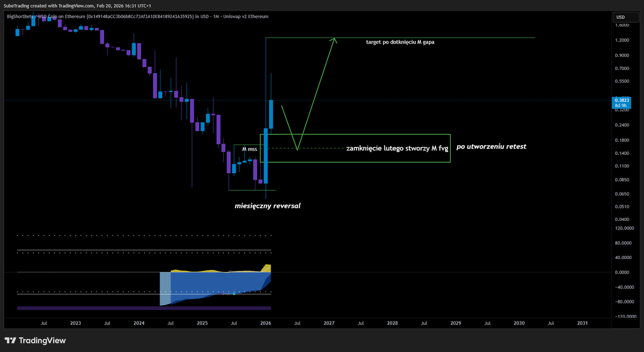The image size is (644, 352).
Task: Click the 0.7000 price axis label
Action: tap(622, 69)
